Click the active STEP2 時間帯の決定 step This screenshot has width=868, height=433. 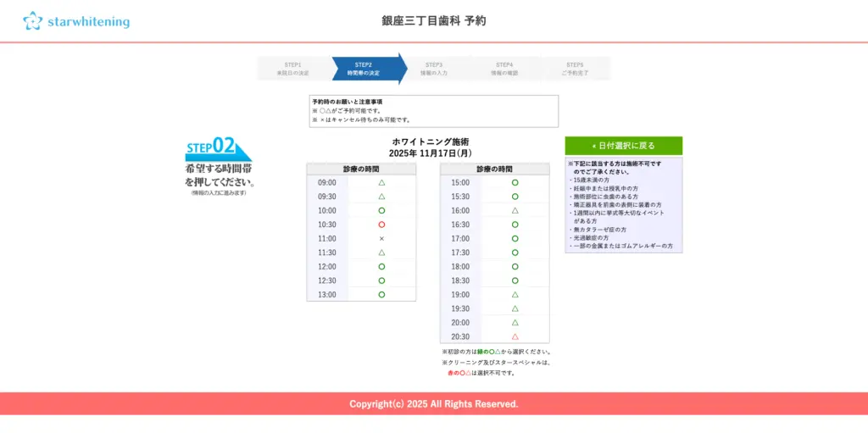(366, 69)
